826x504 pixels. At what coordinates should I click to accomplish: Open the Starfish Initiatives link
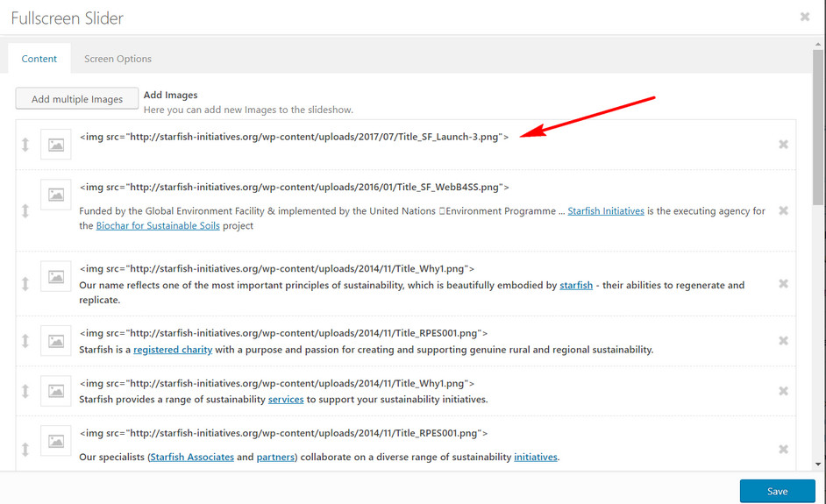click(x=606, y=210)
